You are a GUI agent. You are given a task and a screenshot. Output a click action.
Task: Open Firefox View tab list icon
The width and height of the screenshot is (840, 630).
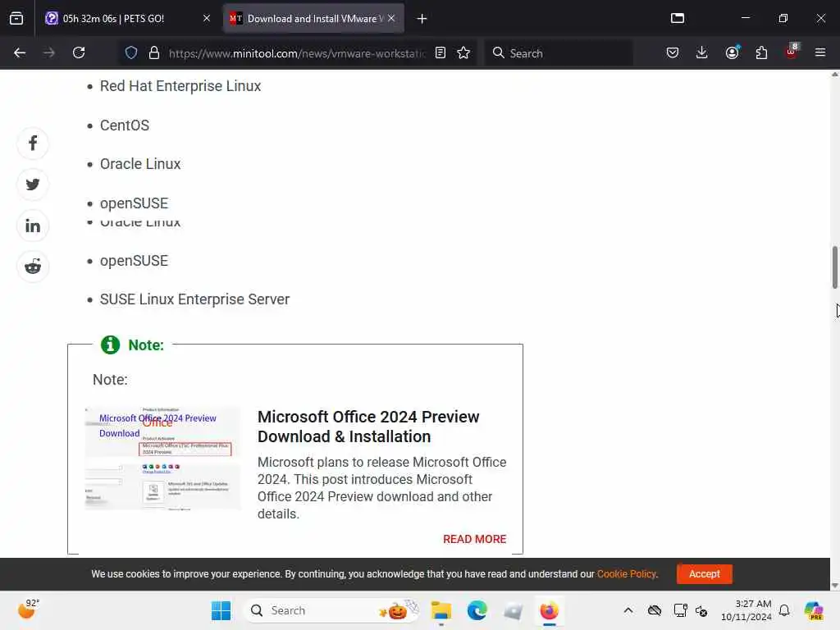pos(16,19)
